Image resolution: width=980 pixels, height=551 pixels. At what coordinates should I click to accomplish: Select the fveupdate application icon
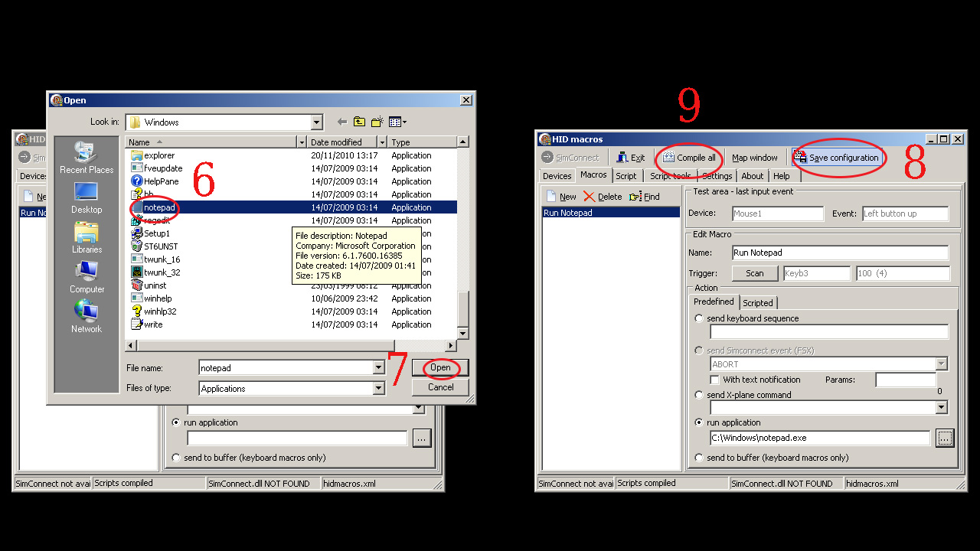tap(137, 168)
